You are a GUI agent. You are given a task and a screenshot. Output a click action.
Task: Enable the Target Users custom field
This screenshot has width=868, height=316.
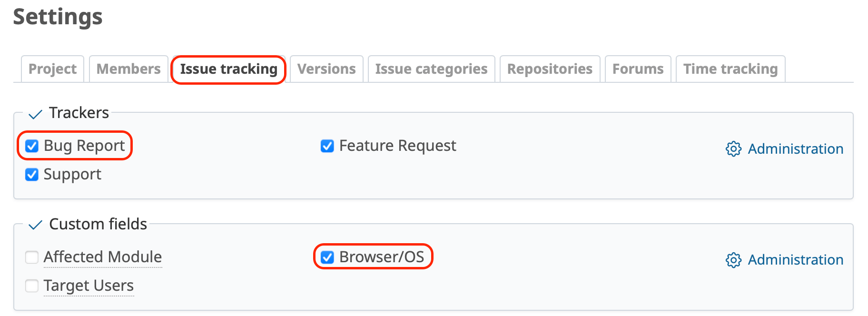pyautogui.click(x=31, y=286)
